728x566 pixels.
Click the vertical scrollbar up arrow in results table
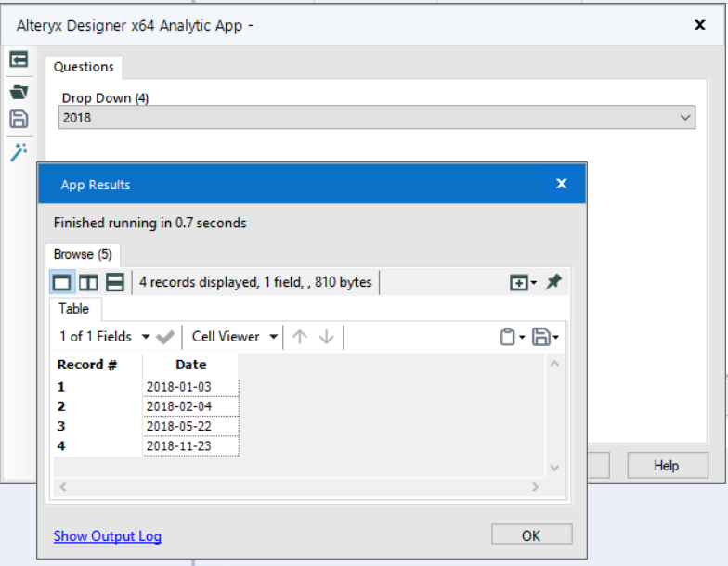tap(554, 364)
